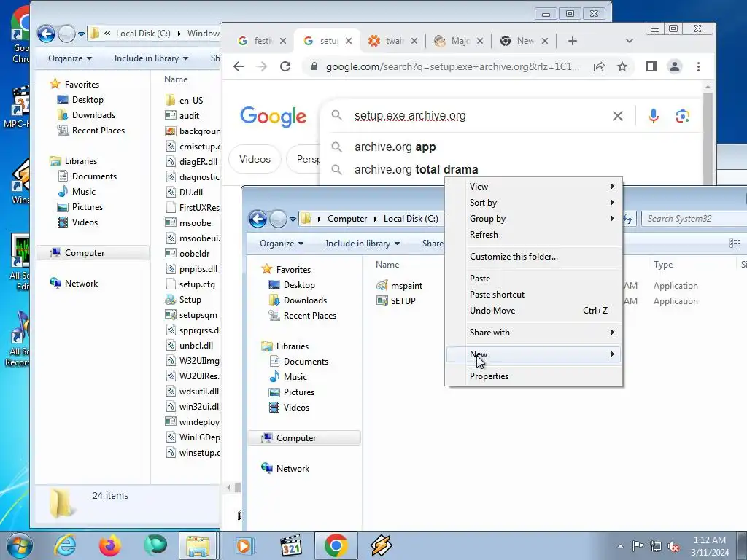Select 'Customize this folder...'
The width and height of the screenshot is (747, 560).
(x=533, y=257)
